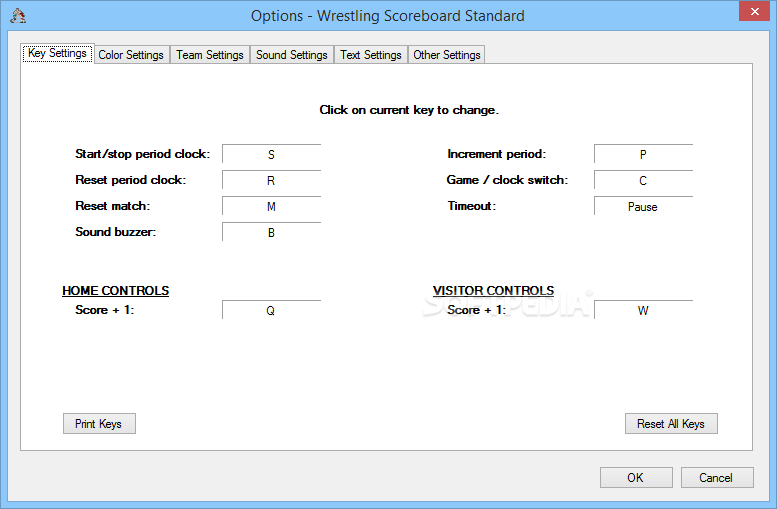The width and height of the screenshot is (777, 509).
Task: Change the Visitor Score + 1 key W
Action: [x=643, y=310]
